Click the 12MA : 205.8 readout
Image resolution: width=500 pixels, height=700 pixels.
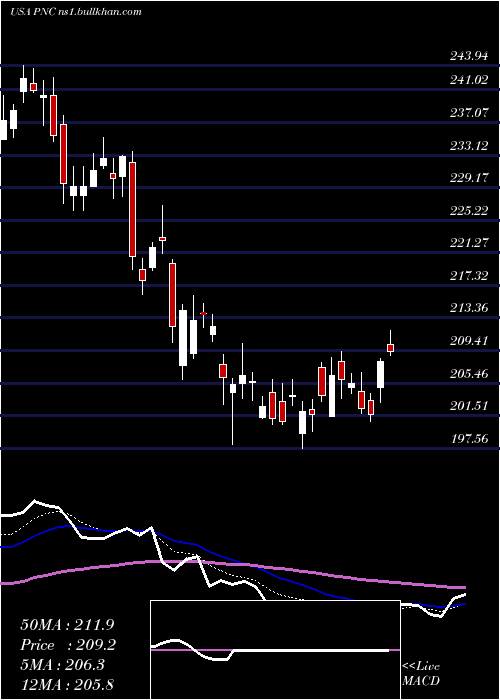[x=68, y=685]
